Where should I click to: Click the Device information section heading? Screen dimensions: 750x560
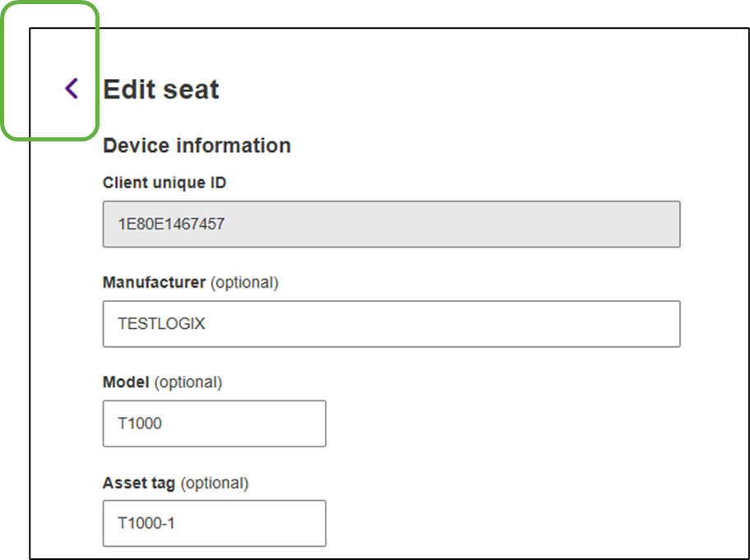(197, 146)
